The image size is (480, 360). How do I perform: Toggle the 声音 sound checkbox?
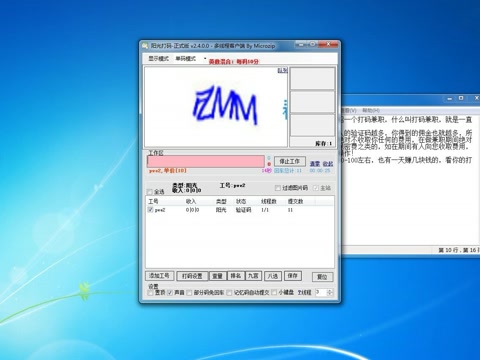coord(170,293)
